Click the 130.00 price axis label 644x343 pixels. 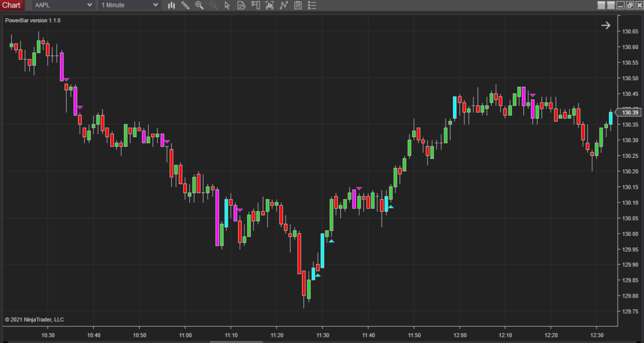(630, 233)
